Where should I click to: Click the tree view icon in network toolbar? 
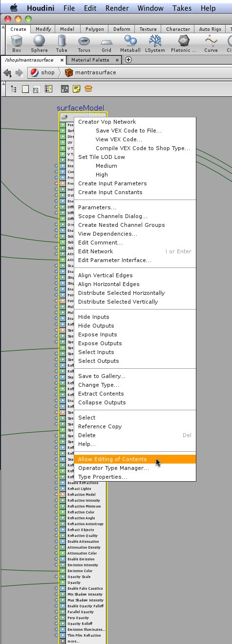coord(14,89)
